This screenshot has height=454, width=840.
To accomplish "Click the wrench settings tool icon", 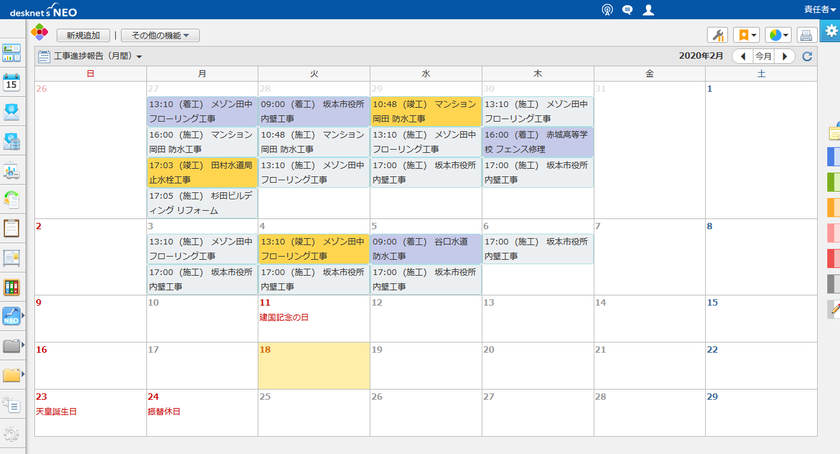I will (717, 35).
